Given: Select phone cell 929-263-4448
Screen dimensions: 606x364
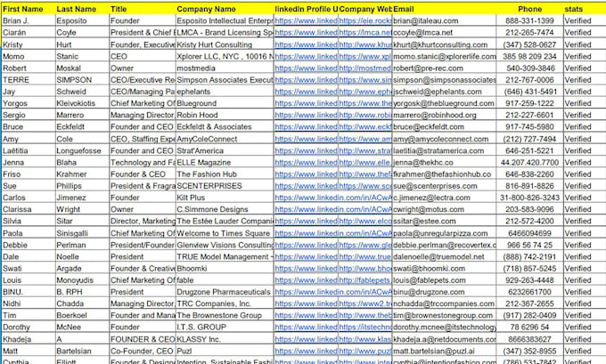Looking at the screenshot, I should 529,280.
